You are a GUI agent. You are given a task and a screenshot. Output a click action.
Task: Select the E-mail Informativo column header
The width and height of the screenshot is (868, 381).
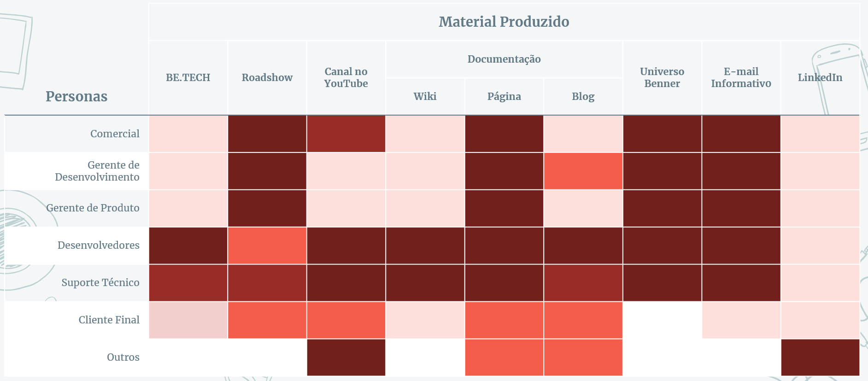741,77
